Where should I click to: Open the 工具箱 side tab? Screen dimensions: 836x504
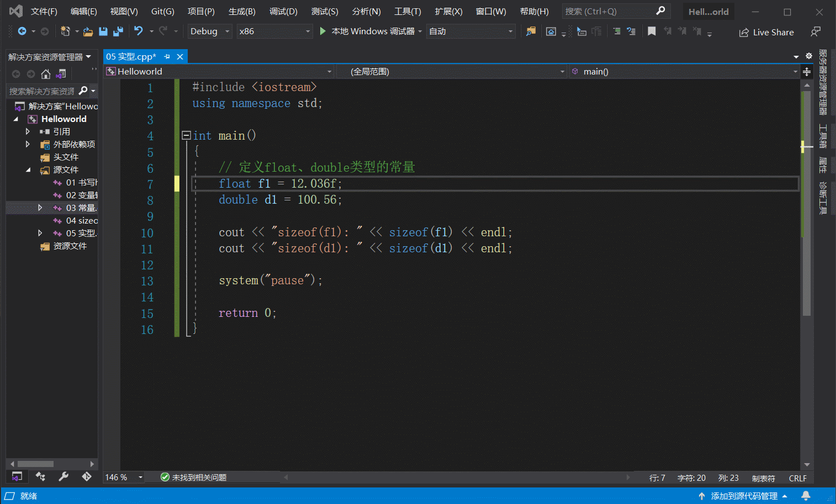(x=823, y=136)
